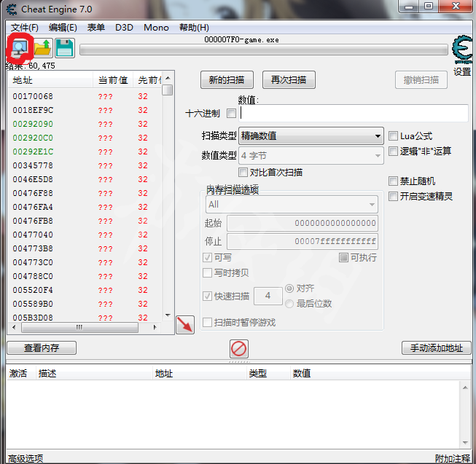
Task: Open the 文件(F) menu
Action: coord(25,27)
